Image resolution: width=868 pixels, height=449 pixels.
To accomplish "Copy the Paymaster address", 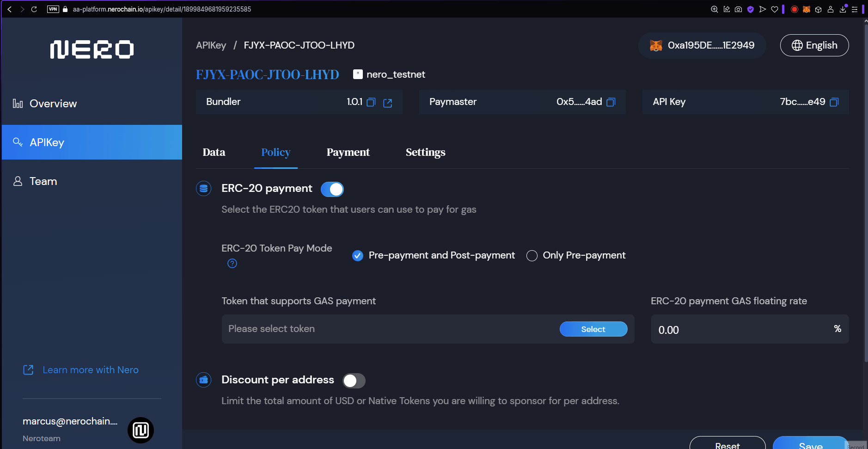I will point(611,102).
